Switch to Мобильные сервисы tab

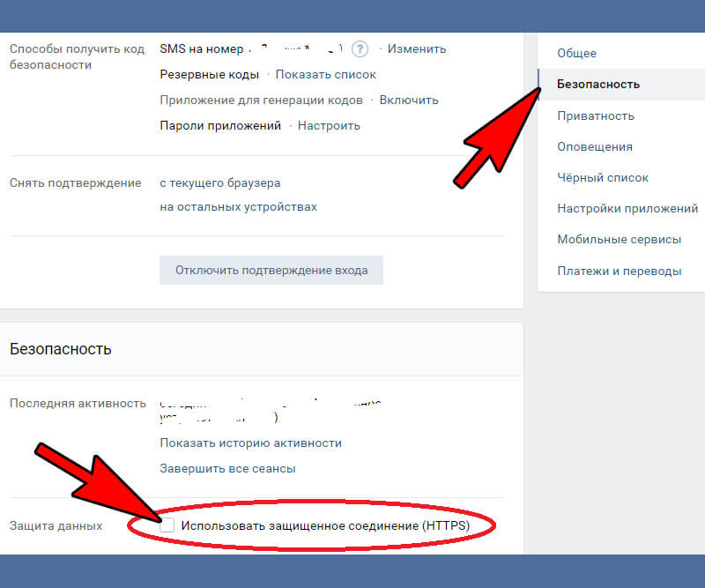(620, 239)
